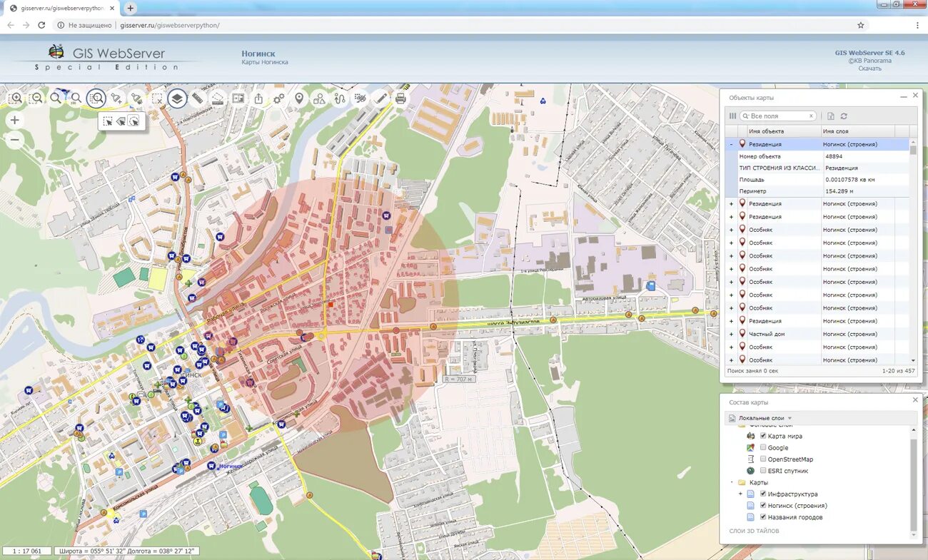This screenshot has height=560, width=928.
Task: Click the magnifier search tool in map toolbar
Action: tap(56, 98)
